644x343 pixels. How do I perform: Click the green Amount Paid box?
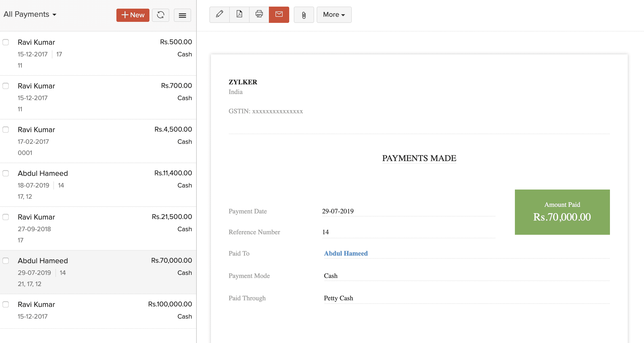[562, 212]
